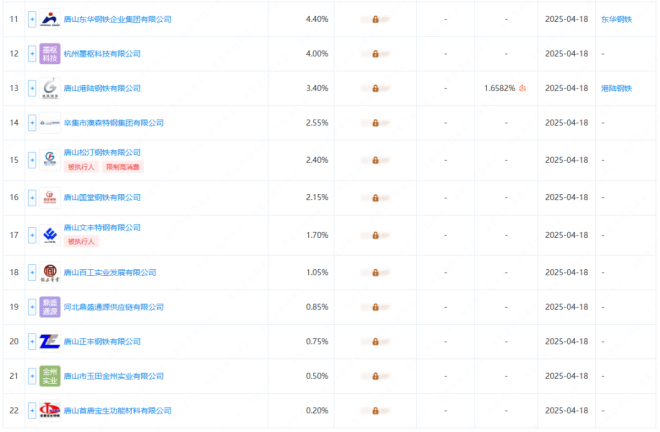The width and height of the screenshot is (660, 432).
Task: Click the 河北鼎盛通源 purple logo badge
Action: (50, 306)
